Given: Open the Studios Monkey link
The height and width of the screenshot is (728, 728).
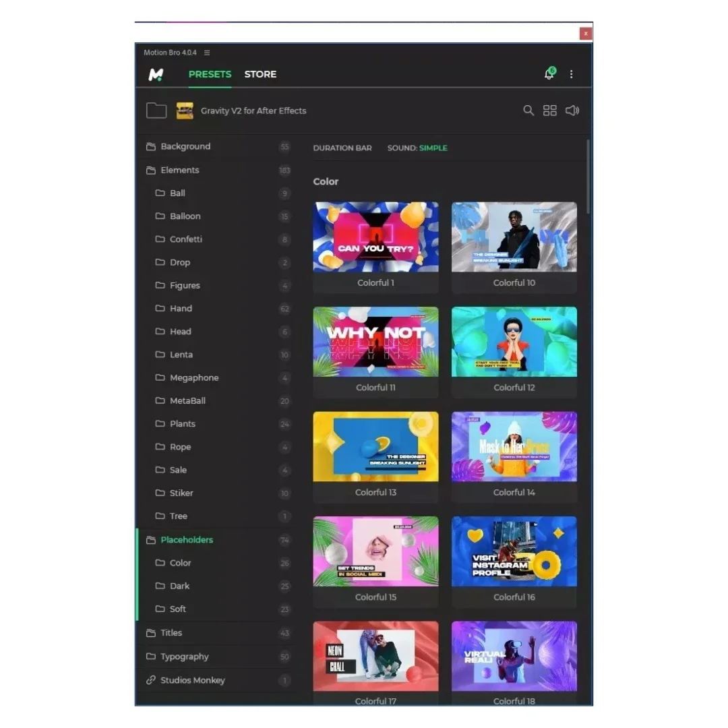Looking at the screenshot, I should (217, 680).
